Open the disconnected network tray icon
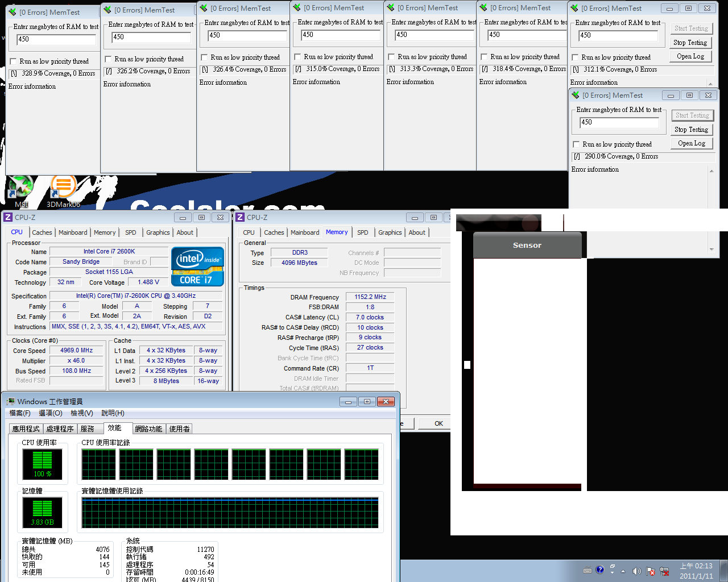 [664, 571]
